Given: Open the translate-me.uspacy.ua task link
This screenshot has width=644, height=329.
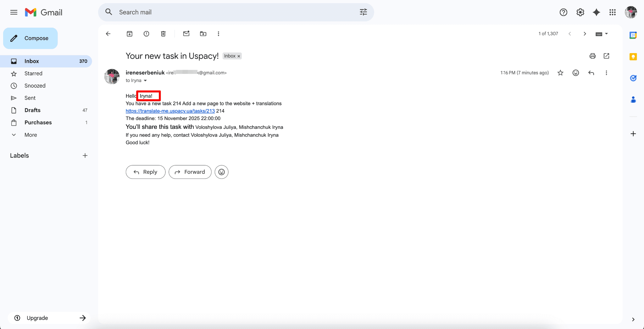Looking at the screenshot, I should coord(170,111).
